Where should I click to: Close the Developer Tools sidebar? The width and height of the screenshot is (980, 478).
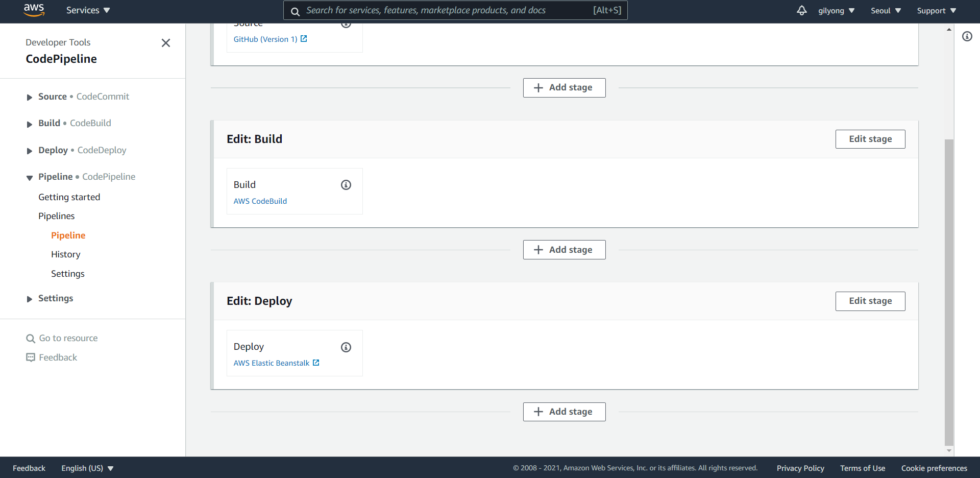point(166,43)
